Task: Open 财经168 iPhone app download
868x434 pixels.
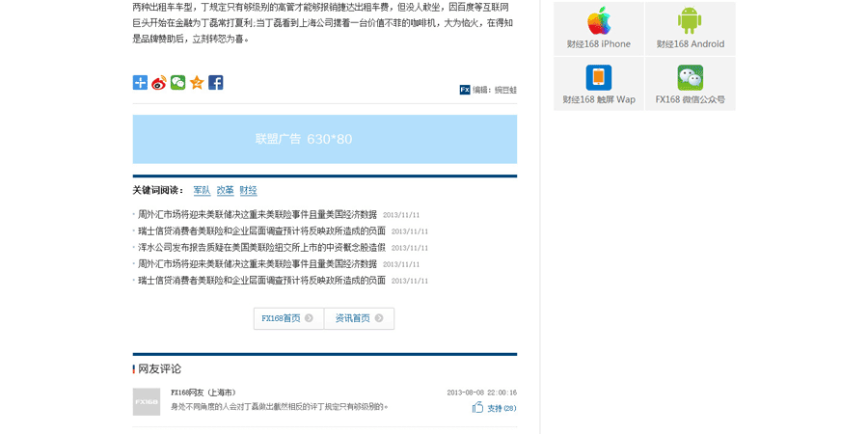Action: (x=599, y=28)
